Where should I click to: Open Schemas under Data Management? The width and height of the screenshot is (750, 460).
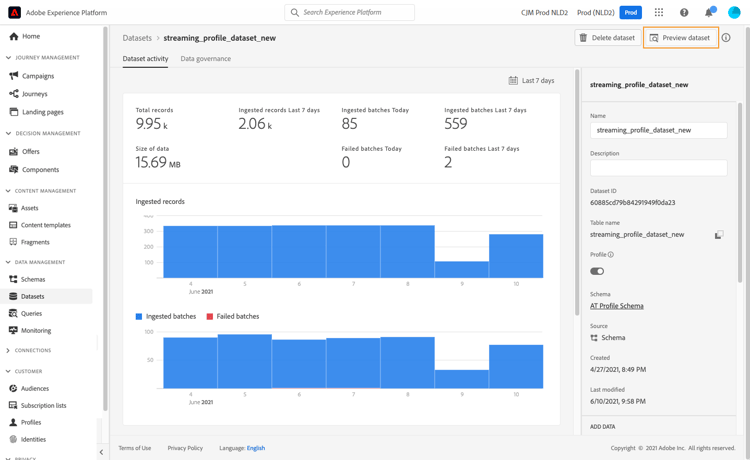(27, 279)
